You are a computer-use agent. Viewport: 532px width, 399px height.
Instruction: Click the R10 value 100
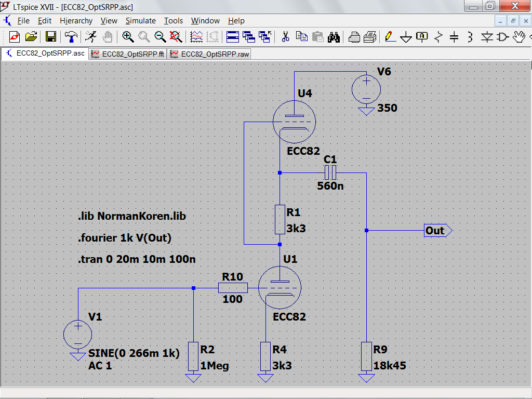232,299
